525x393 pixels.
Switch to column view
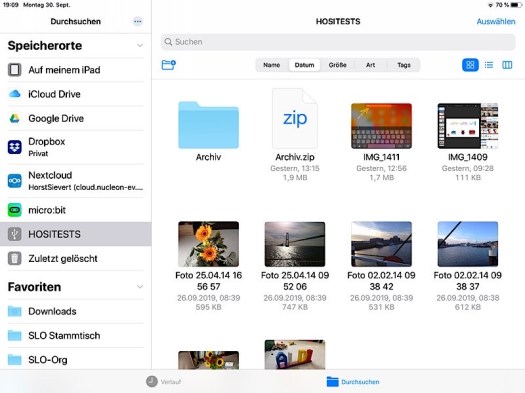point(507,65)
